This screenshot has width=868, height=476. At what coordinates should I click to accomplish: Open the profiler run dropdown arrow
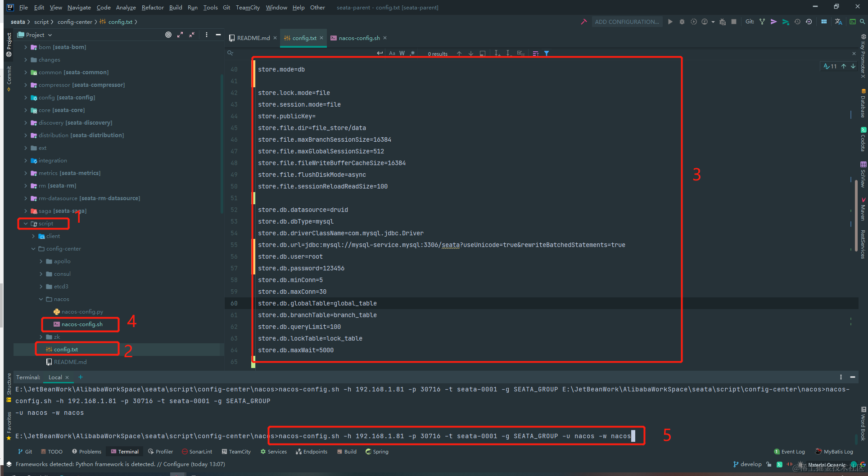pos(713,22)
